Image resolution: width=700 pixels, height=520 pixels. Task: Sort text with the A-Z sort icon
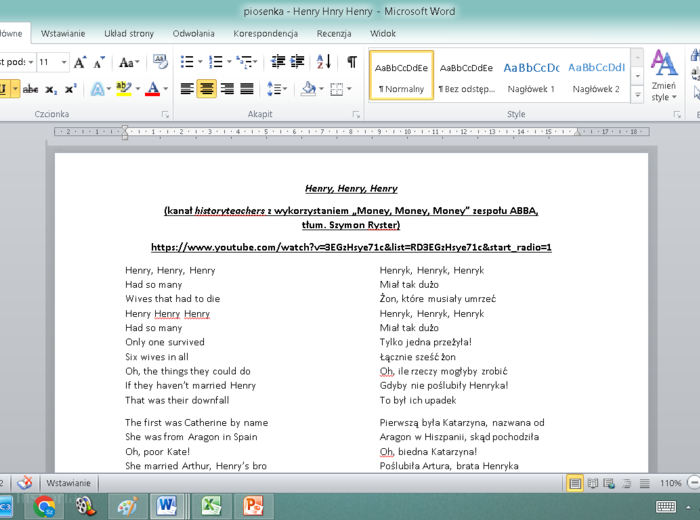coord(324,62)
